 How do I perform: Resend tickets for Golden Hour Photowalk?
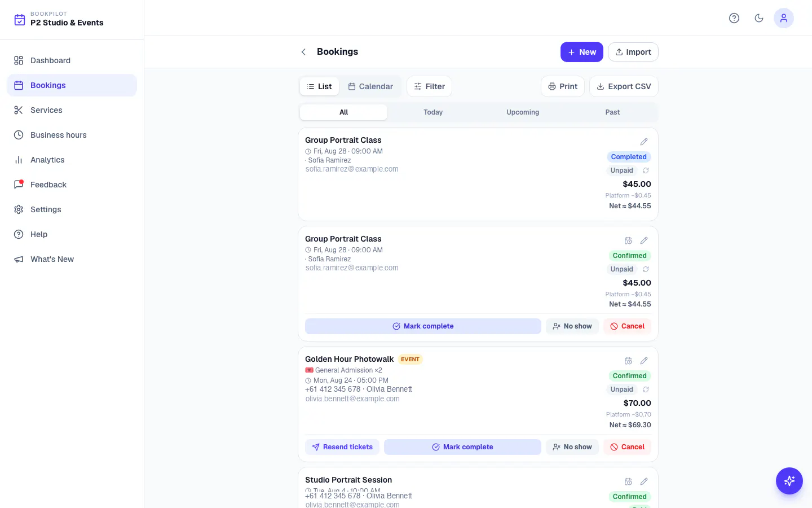342,447
